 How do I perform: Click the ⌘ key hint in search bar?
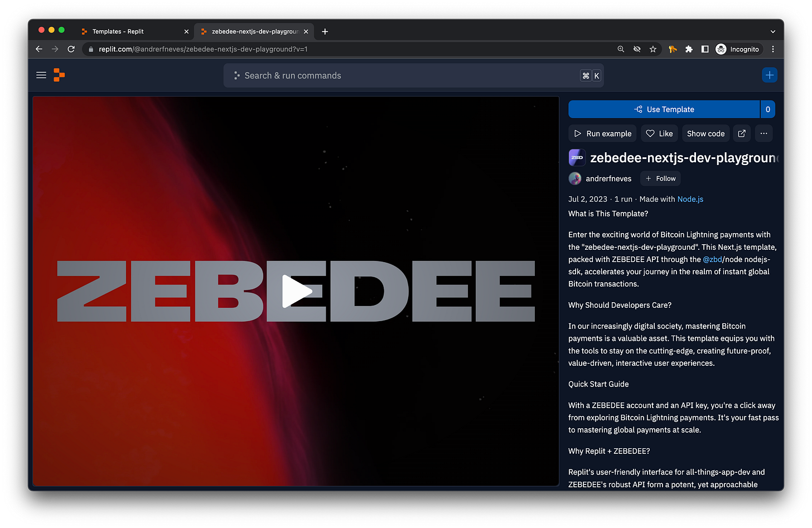(x=586, y=76)
